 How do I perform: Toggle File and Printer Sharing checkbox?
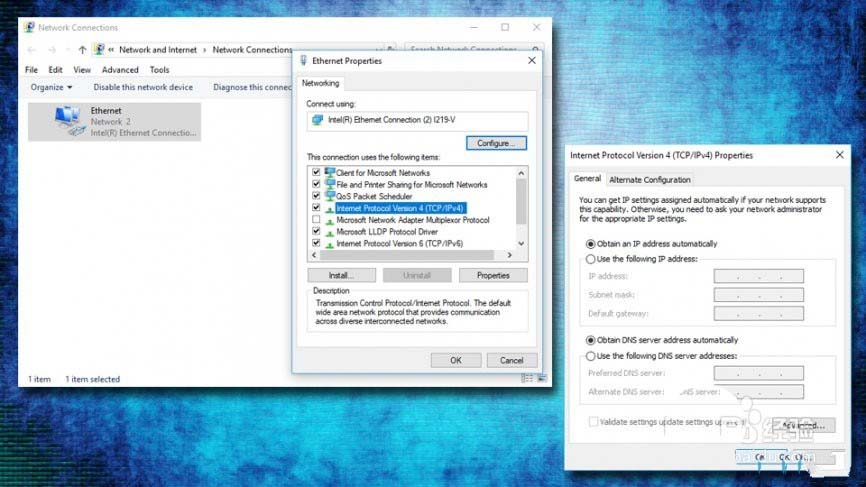(x=316, y=184)
